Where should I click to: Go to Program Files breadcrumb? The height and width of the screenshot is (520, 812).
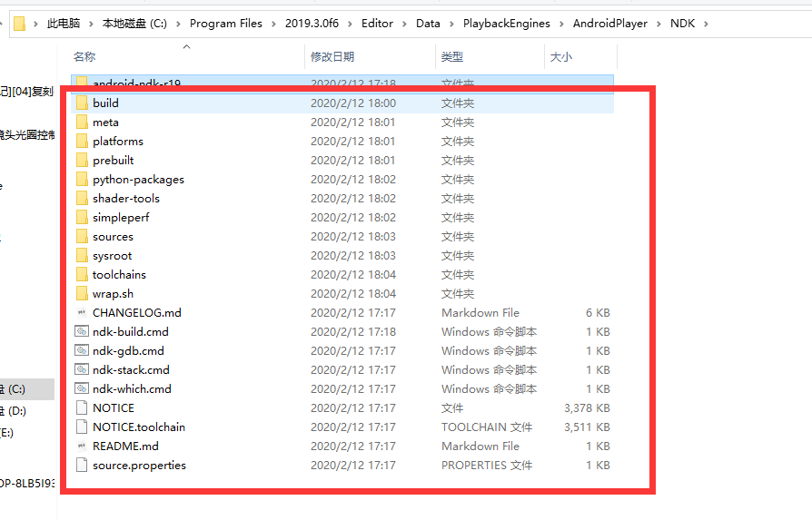pyautogui.click(x=226, y=24)
